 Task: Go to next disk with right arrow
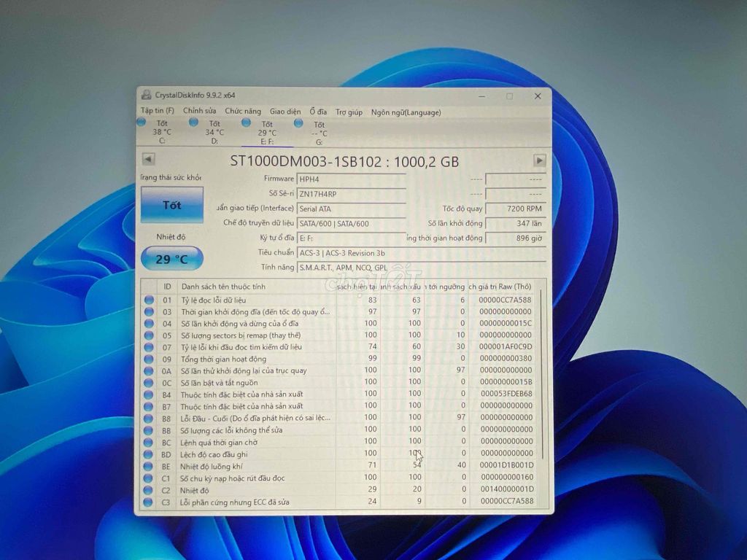[539, 161]
